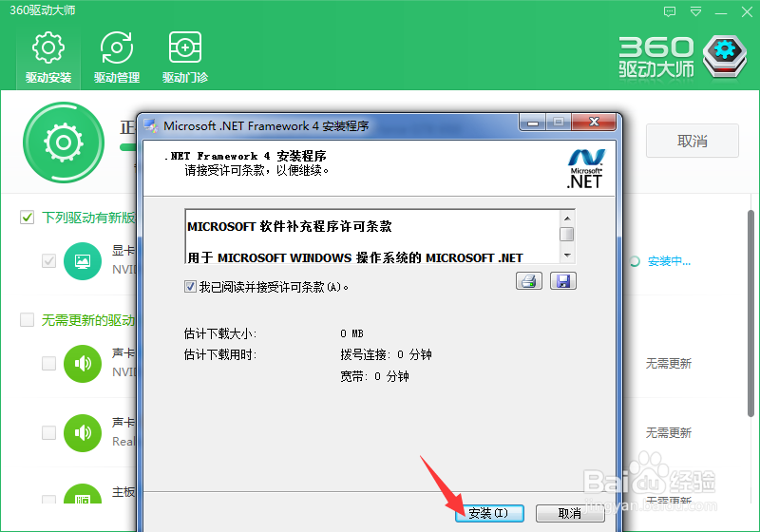Image resolution: width=760 pixels, height=532 pixels.
Task: Click the 360 driver list scrollbar
Action: tap(750, 313)
